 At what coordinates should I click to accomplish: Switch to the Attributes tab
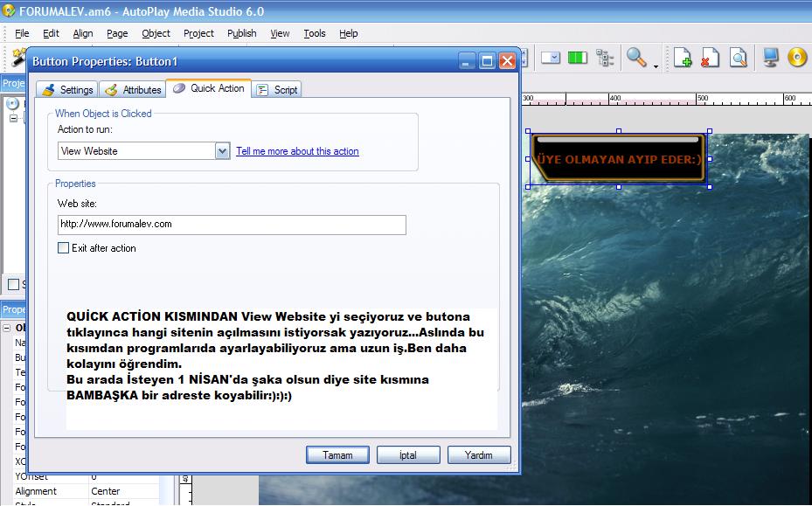click(x=133, y=90)
